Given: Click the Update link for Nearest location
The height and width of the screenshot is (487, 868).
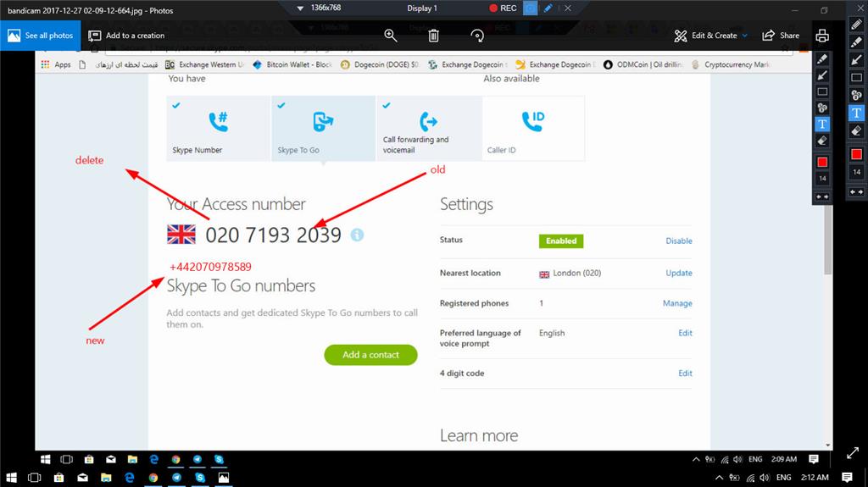Looking at the screenshot, I should [x=679, y=273].
